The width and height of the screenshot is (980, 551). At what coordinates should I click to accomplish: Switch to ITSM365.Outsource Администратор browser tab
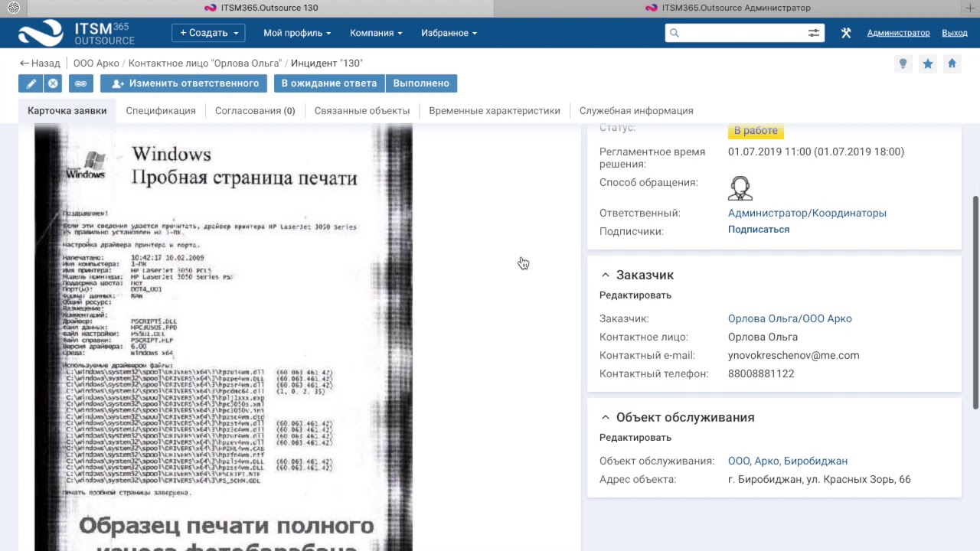[x=727, y=8]
